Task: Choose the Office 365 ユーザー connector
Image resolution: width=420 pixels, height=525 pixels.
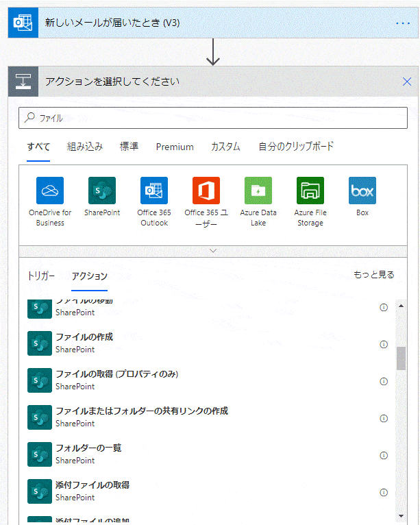Action: pos(206,191)
